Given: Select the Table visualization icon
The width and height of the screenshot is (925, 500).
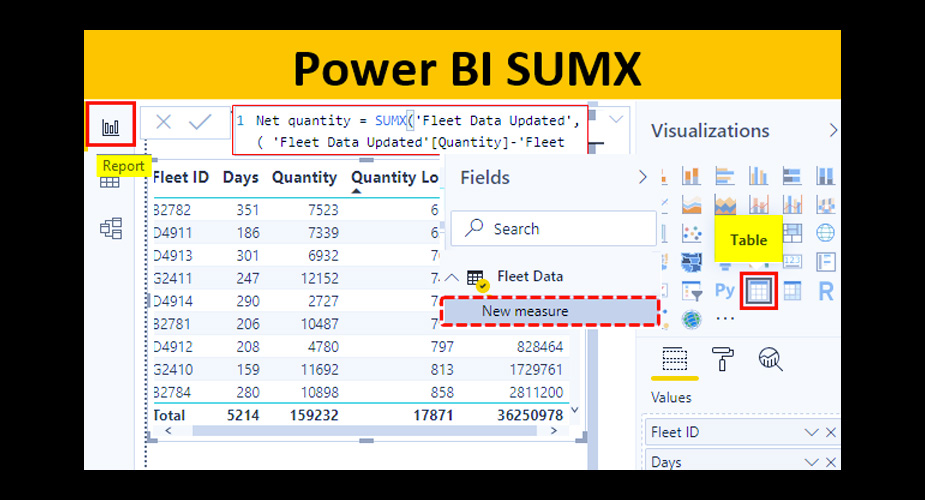Looking at the screenshot, I should (759, 291).
